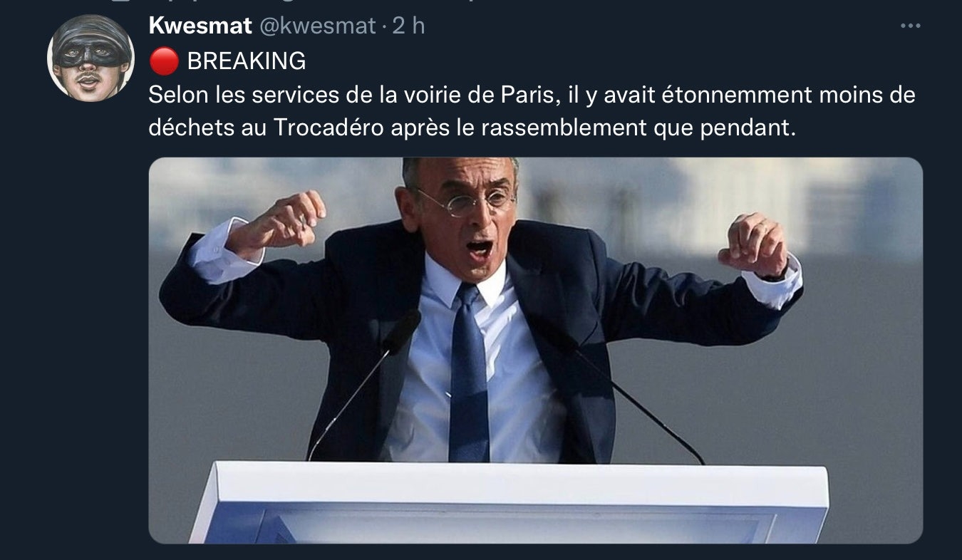Click the BREAKING headline text
The height and width of the screenshot is (560, 962).
pos(247,61)
